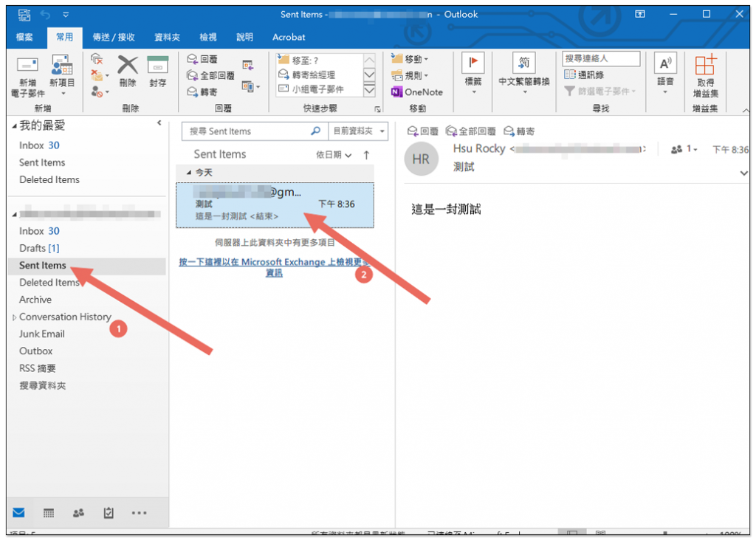Open the quick access toolbar customize dropdown
The height and width of the screenshot is (541, 756).
(66, 15)
